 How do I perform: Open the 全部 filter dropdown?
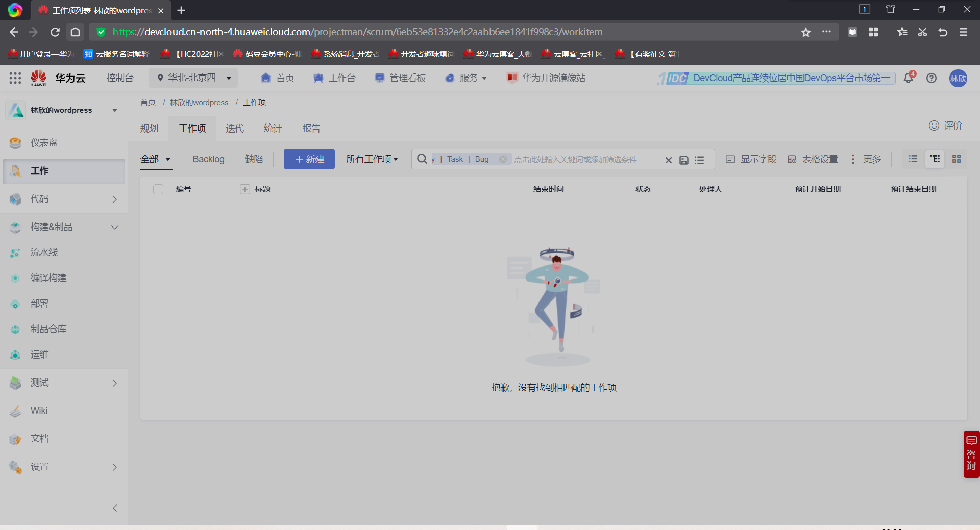155,159
